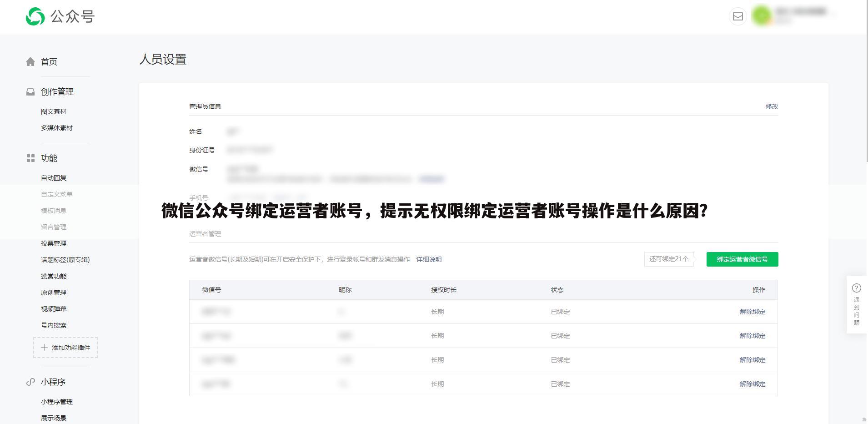Screen dimensions: 868x424
Task: Click 修改 link for 管理员信息
Action: coord(772,106)
